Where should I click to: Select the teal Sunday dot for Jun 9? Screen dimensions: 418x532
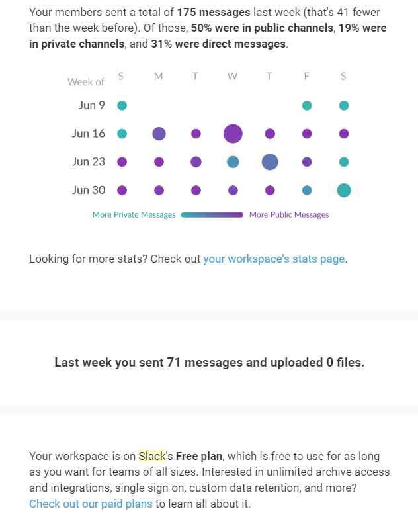point(122,105)
